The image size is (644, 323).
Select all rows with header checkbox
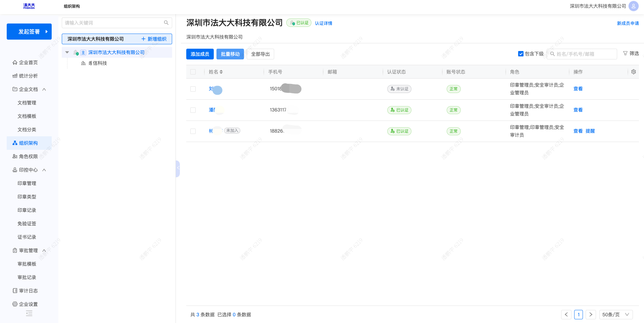[193, 72]
